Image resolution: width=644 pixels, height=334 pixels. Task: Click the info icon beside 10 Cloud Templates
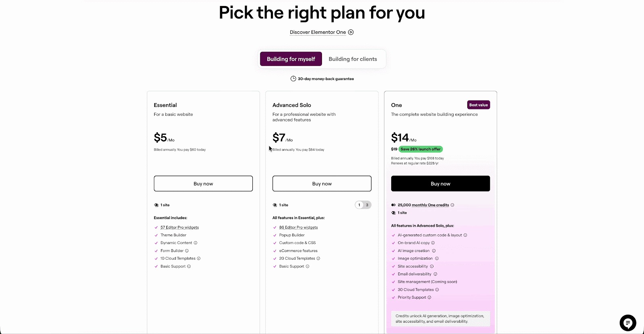[x=199, y=258]
